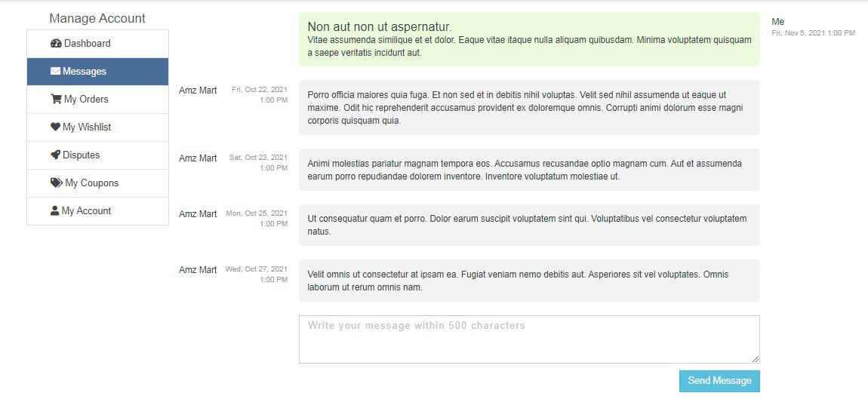Click the green message titled Non aut non
This screenshot has height=399, width=868.
pyautogui.click(x=529, y=39)
